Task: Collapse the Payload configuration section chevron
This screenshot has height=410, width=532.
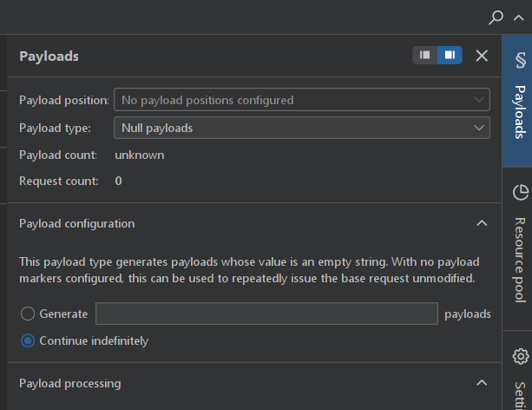Action: tap(482, 223)
